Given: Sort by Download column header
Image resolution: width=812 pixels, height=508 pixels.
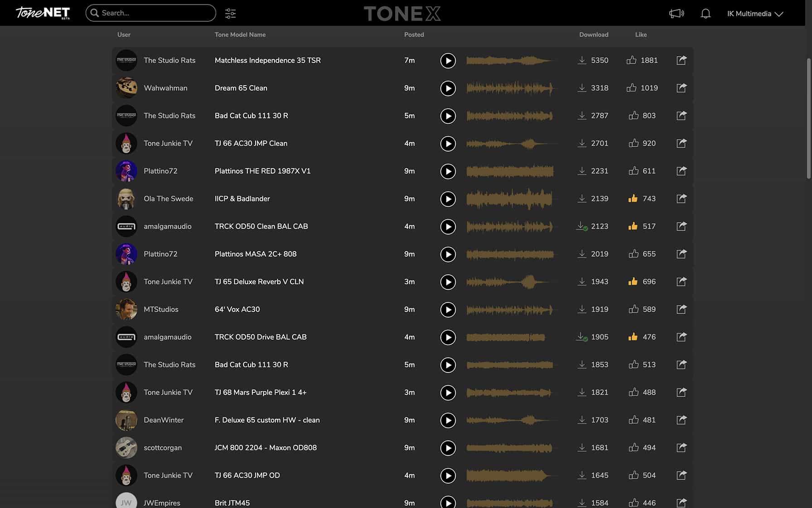Looking at the screenshot, I should coord(594,34).
